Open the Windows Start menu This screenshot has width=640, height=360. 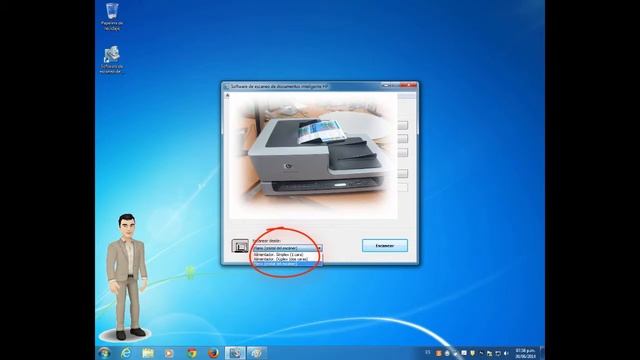coord(104,353)
